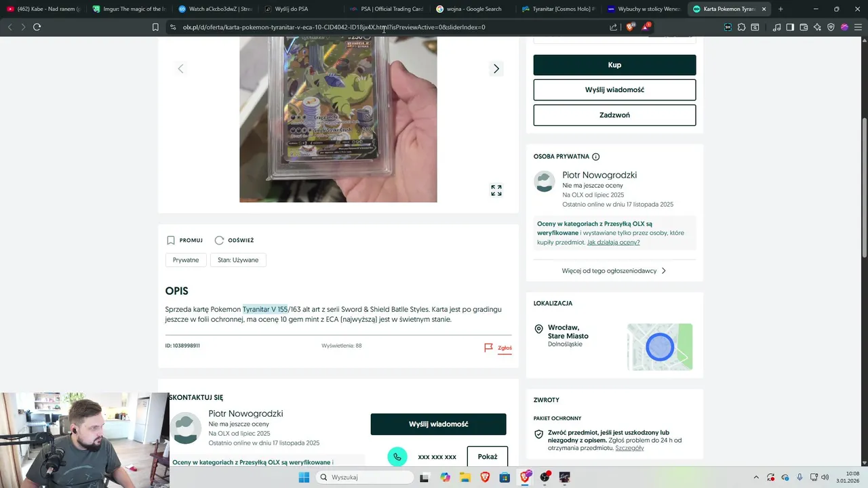Click browser back arrow
868x488 pixels.
[9, 27]
